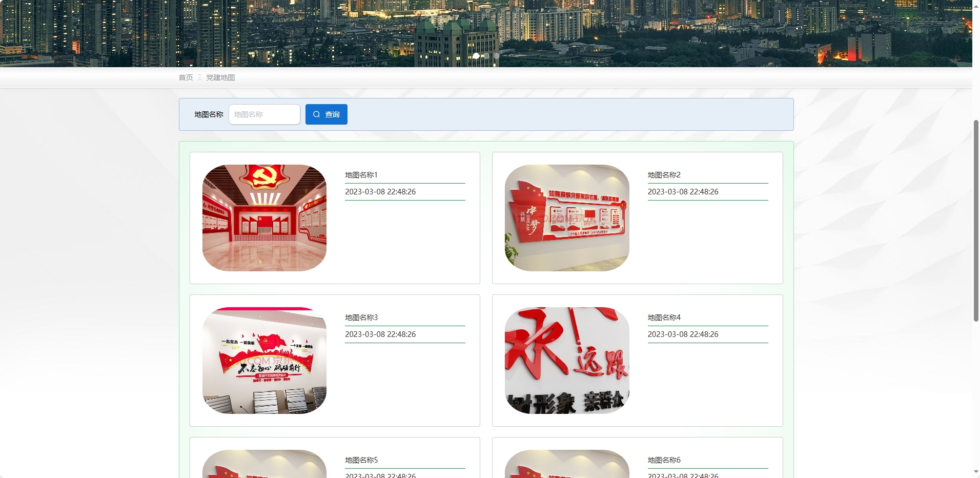Click the 地图名称3 title text

click(x=361, y=317)
